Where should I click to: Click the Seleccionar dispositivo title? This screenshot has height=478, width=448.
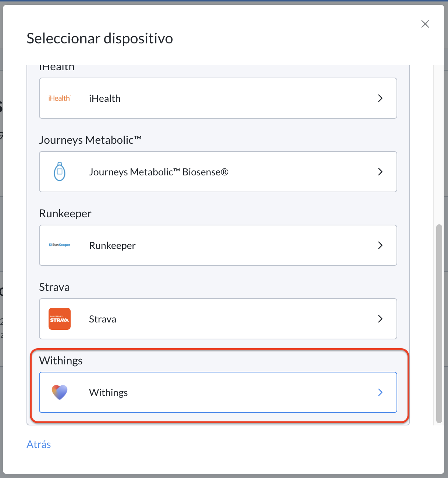point(100,38)
